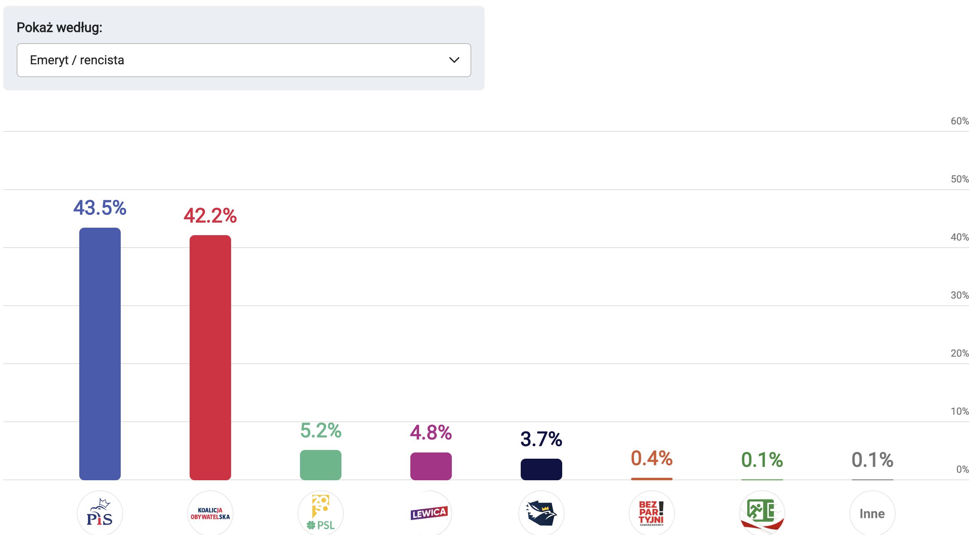
Task: Click the PSL Trzecia Droga logo
Action: (x=320, y=513)
